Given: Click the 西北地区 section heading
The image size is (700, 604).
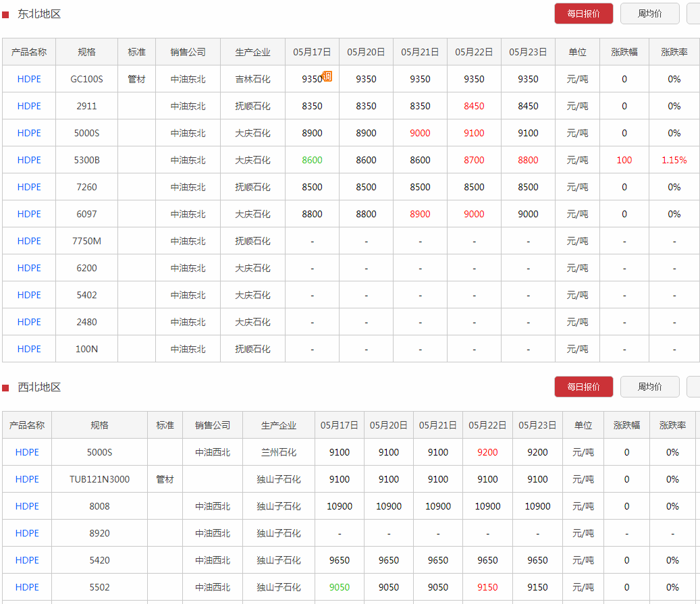Looking at the screenshot, I should click(x=39, y=387).
